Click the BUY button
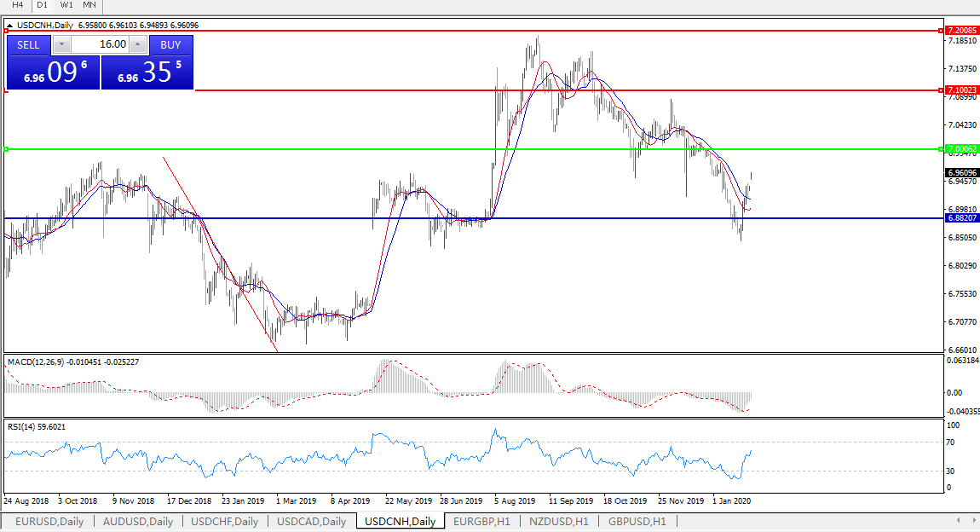Screen dimensions: 980x532 coord(170,44)
